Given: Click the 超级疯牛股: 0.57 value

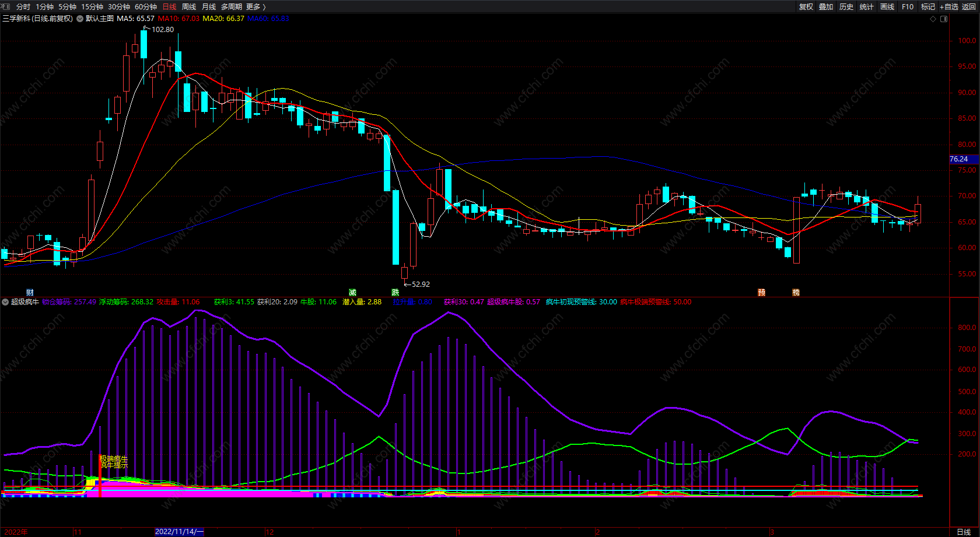Looking at the screenshot, I should 513,302.
